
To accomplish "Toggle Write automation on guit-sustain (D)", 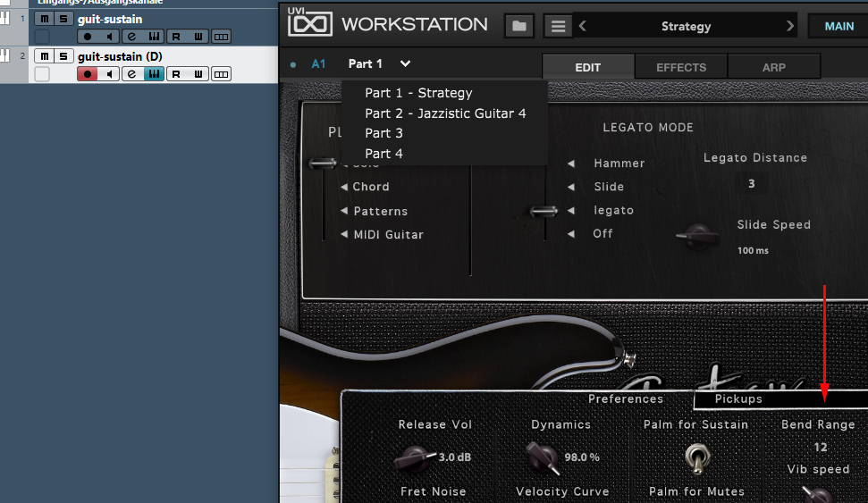I will [x=198, y=74].
